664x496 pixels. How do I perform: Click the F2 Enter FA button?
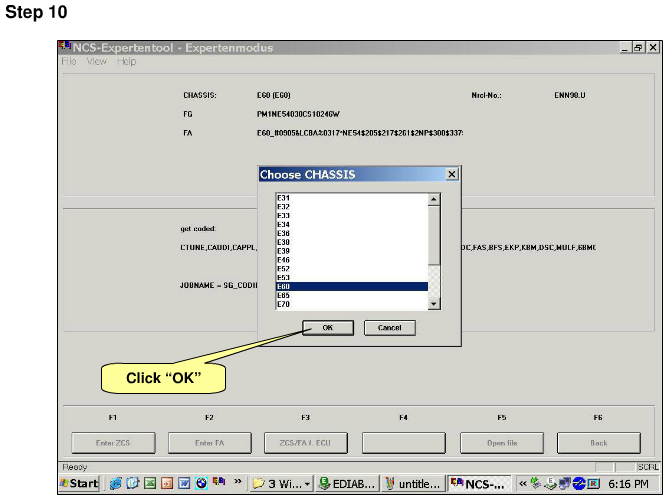pyautogui.click(x=210, y=443)
